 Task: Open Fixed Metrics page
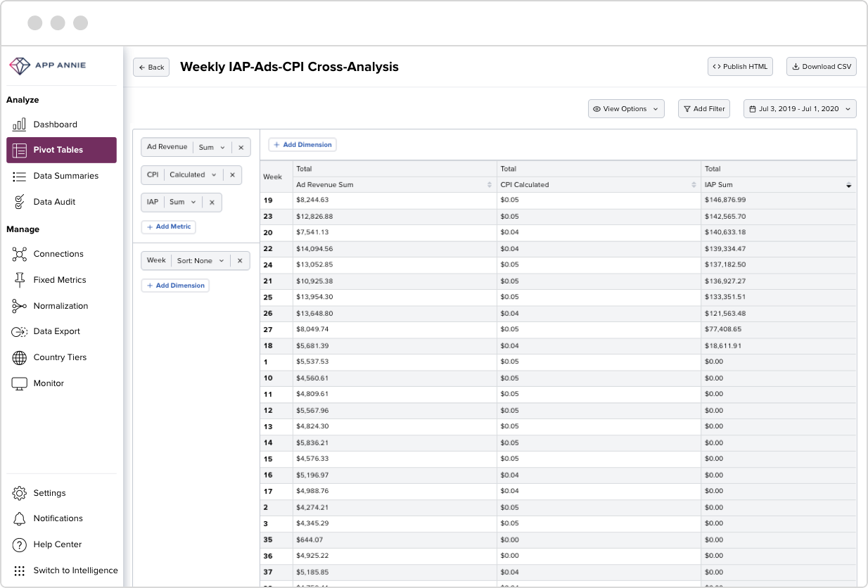click(x=61, y=280)
